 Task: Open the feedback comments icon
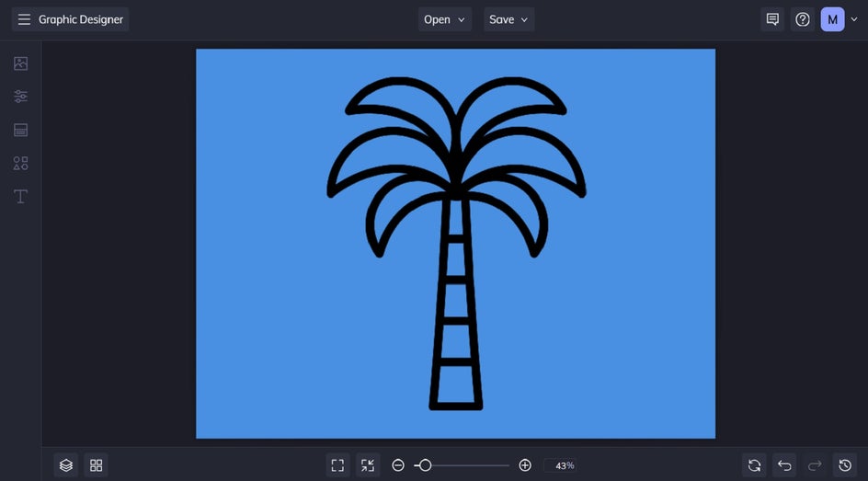[772, 19]
